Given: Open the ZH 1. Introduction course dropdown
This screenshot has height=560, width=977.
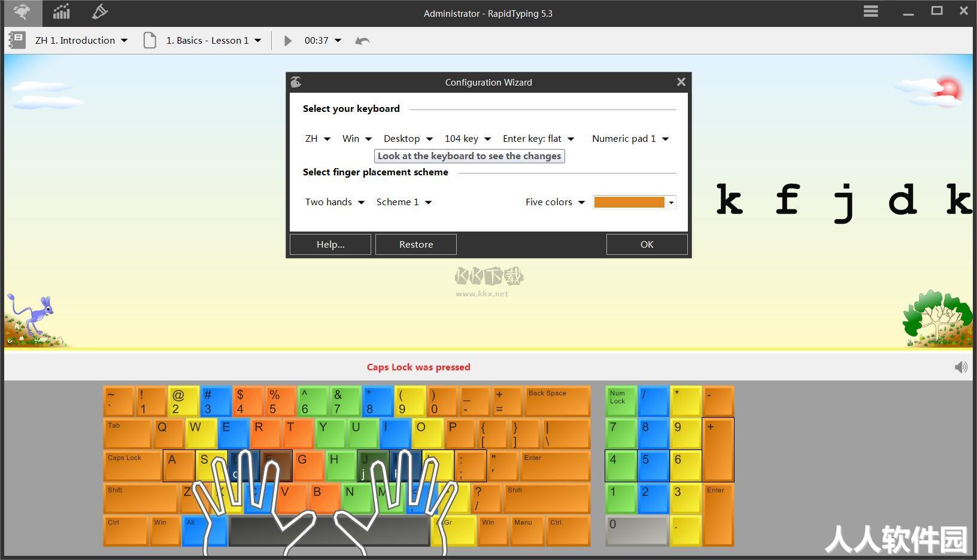Looking at the screenshot, I should 81,41.
